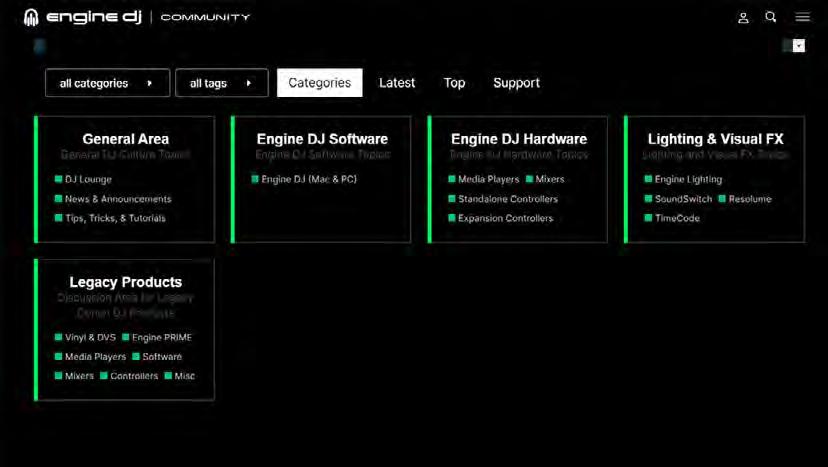Open the Support tab
Image resolution: width=828 pixels, height=467 pixels.
516,83
